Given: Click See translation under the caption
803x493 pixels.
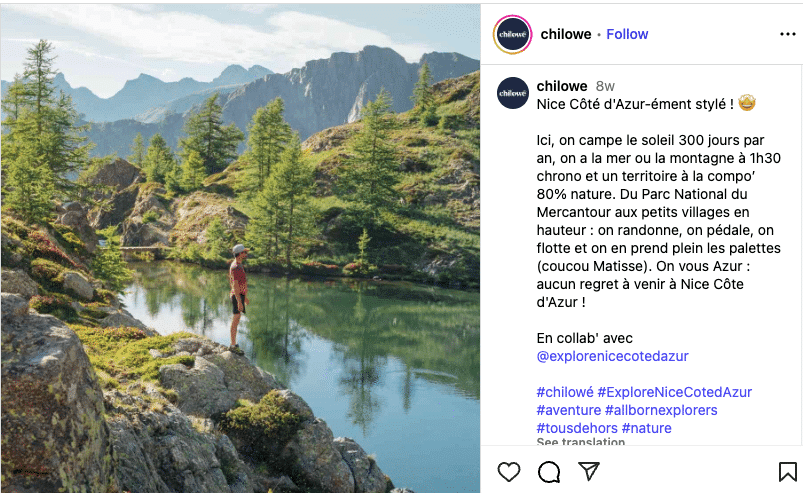Looking at the screenshot, I should (580, 443).
